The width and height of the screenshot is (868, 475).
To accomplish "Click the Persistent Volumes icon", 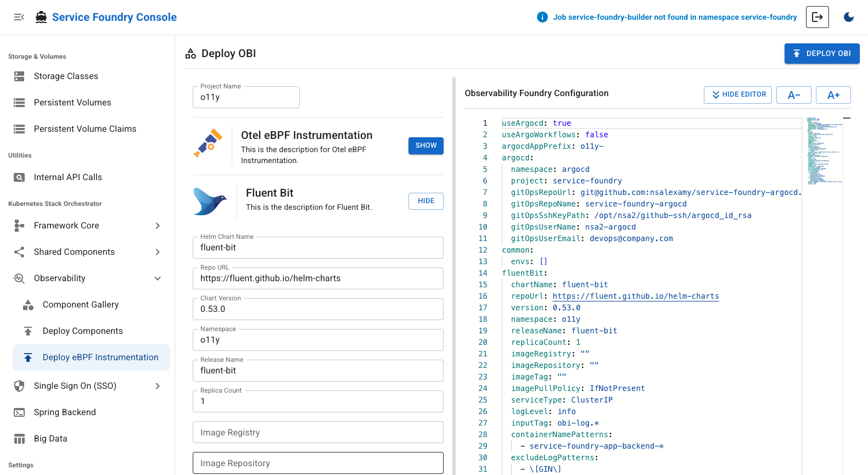I will coord(19,103).
